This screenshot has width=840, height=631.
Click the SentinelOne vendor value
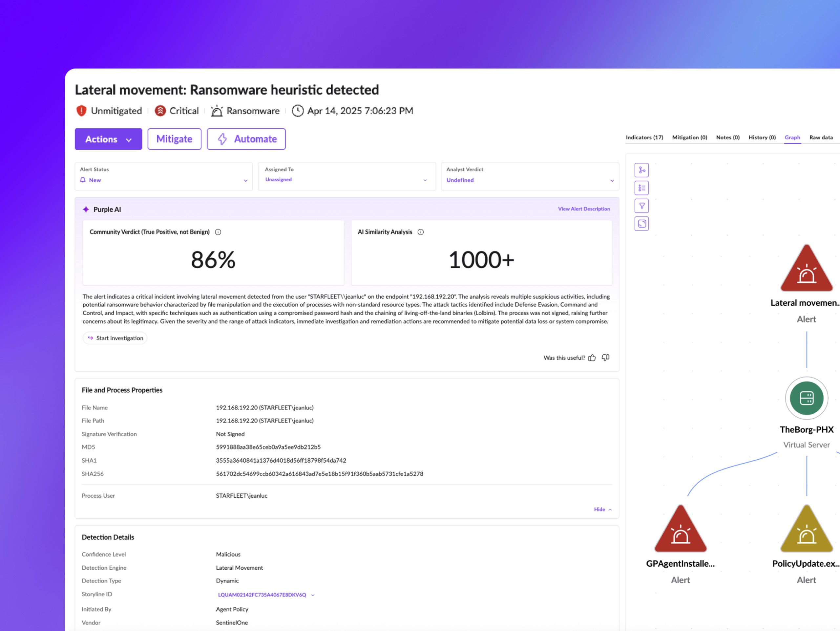point(232,623)
